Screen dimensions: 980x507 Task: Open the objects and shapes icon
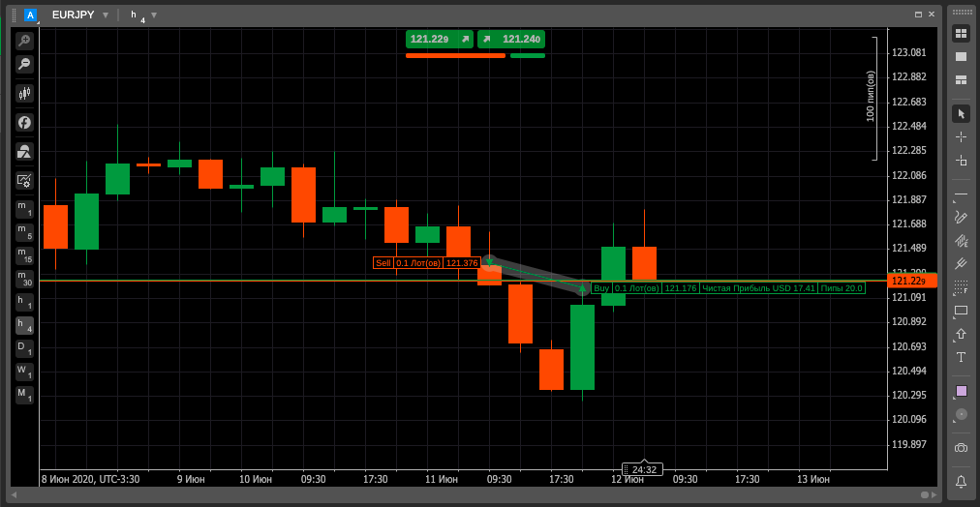click(24, 152)
